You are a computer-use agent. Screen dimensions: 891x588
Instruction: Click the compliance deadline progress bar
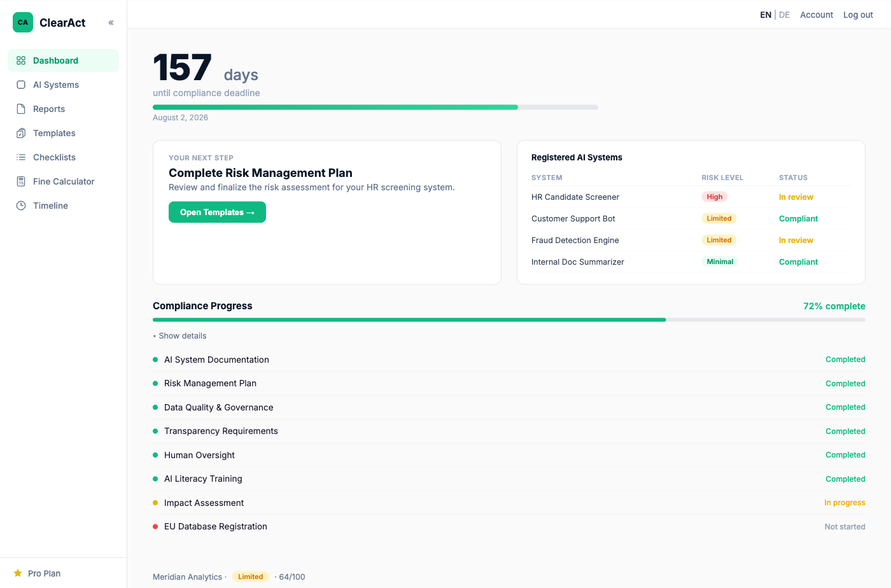coord(375,107)
